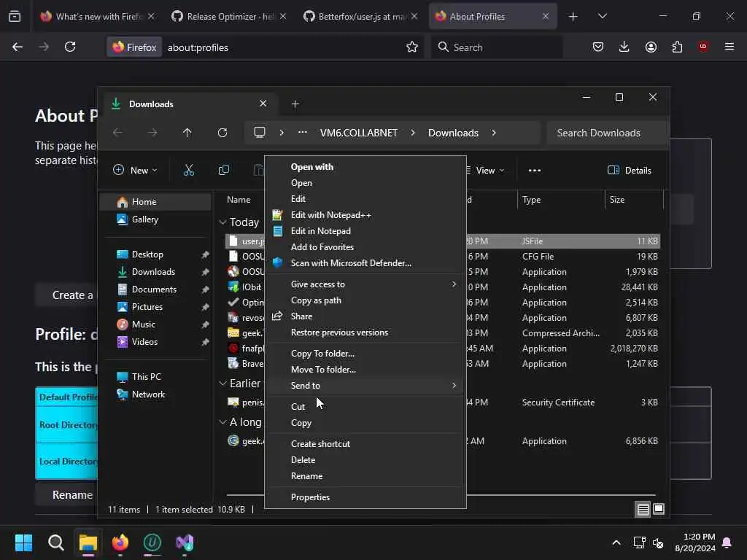This screenshot has width=747, height=560.
Task: Open the New dropdown in Explorer
Action: (135, 171)
